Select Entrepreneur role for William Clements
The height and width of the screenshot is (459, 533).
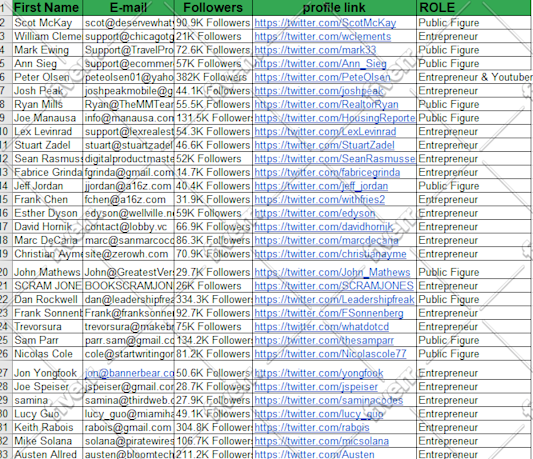(474, 36)
